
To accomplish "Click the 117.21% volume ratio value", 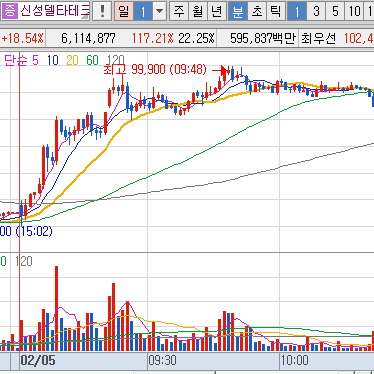I will click(152, 39).
